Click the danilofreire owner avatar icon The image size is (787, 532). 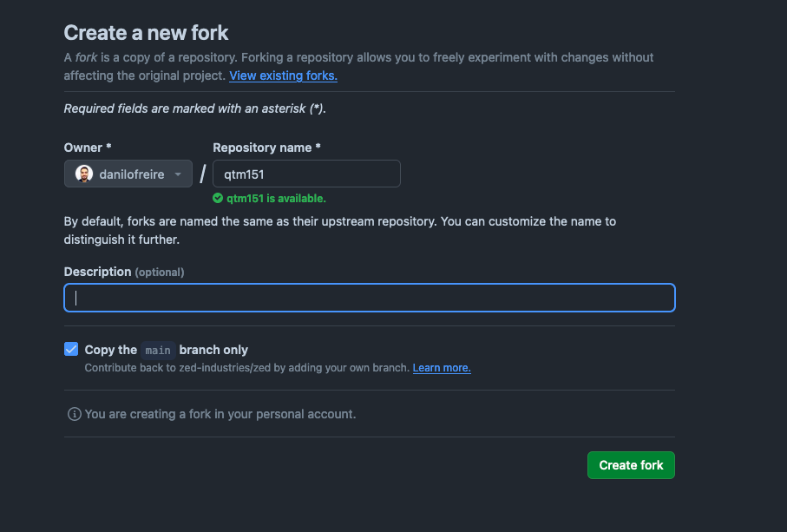84,174
